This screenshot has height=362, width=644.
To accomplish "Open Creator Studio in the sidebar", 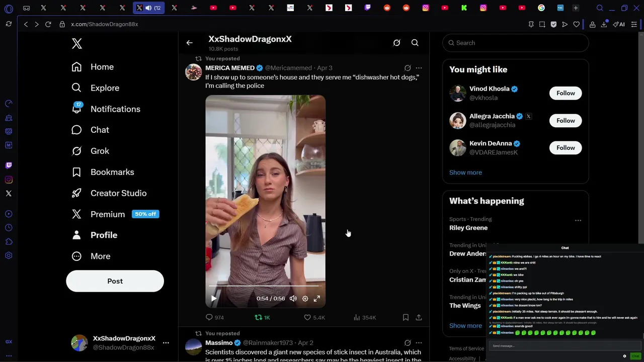I will click(109, 193).
